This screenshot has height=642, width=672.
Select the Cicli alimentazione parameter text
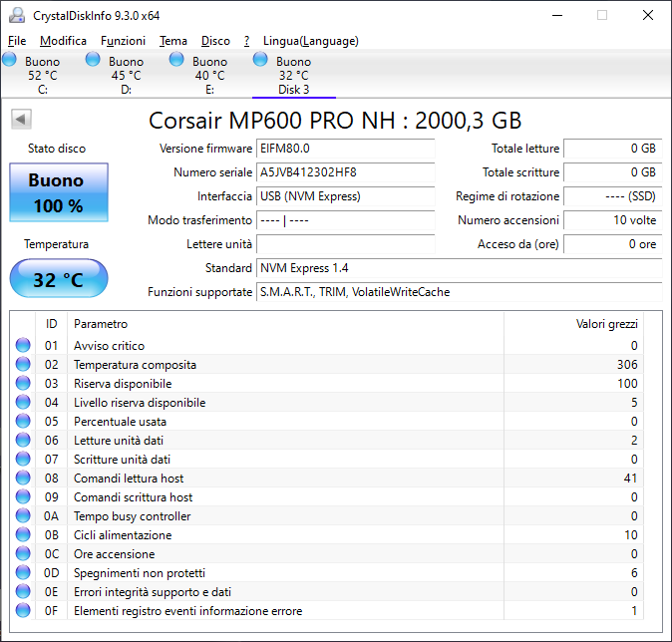pyautogui.click(x=123, y=535)
